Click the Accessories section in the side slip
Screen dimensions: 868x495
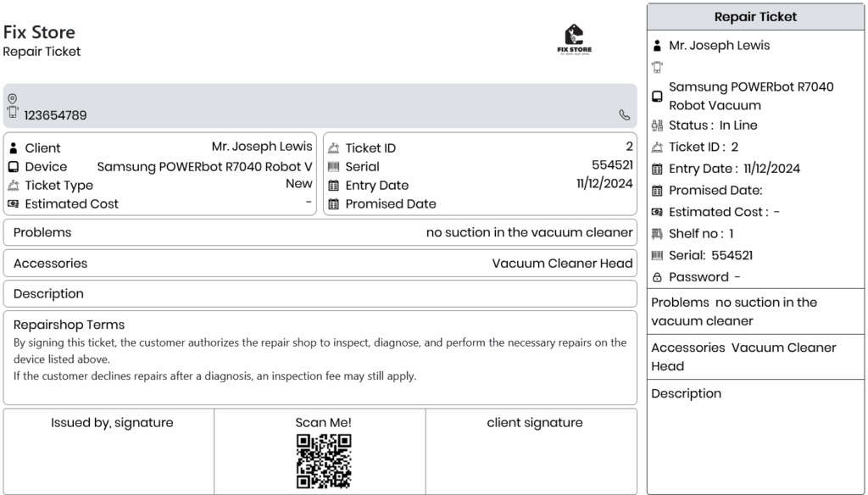click(x=755, y=357)
